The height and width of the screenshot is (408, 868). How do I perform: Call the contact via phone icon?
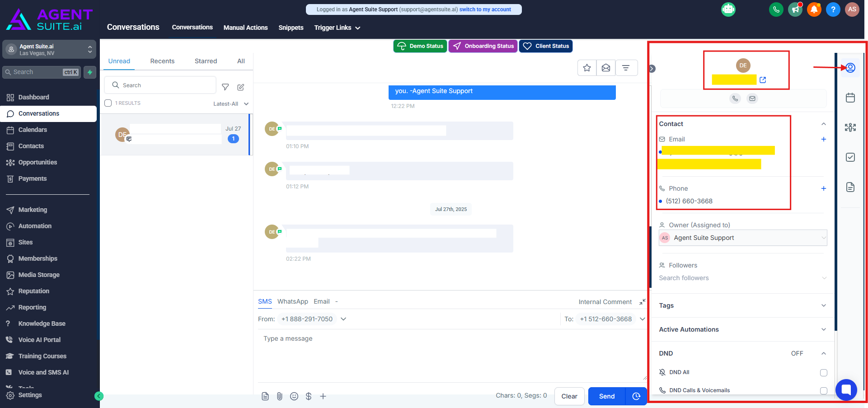pos(736,98)
